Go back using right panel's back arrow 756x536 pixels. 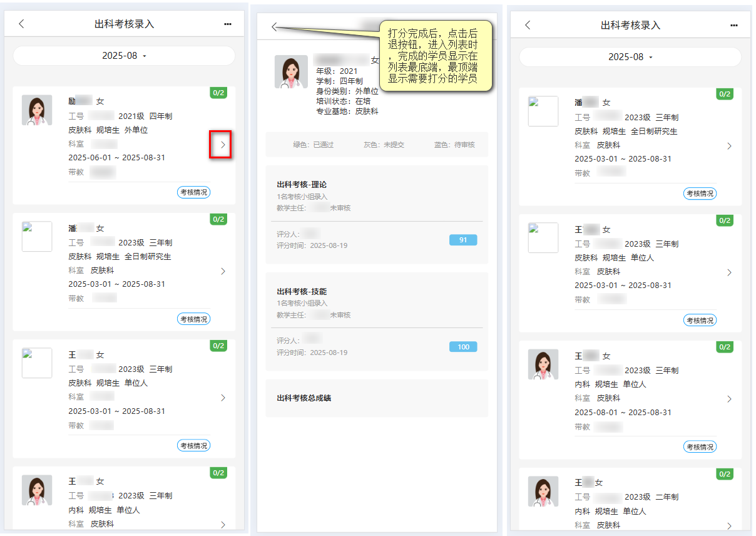[x=528, y=24]
